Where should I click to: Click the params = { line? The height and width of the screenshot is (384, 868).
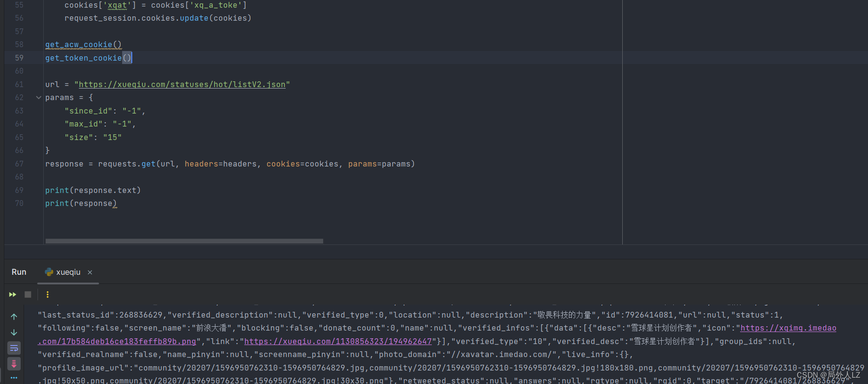[x=69, y=98]
